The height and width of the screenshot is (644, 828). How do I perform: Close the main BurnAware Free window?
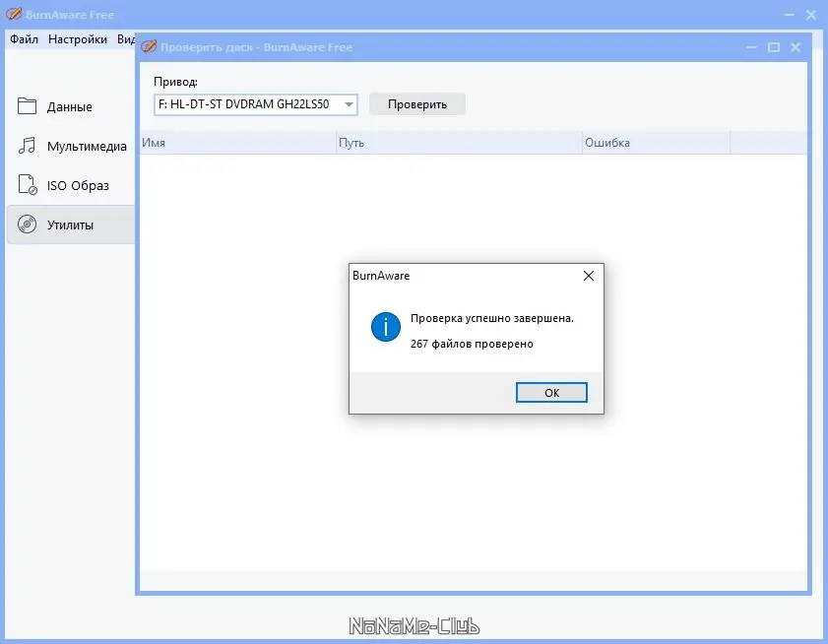[811, 15]
